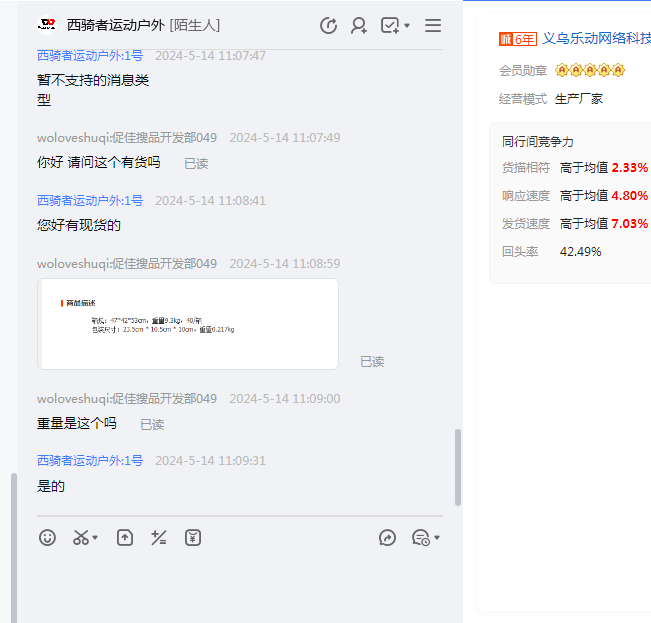The height and width of the screenshot is (623, 651).
Task: Click the forward arrow icon
Action: point(388,538)
